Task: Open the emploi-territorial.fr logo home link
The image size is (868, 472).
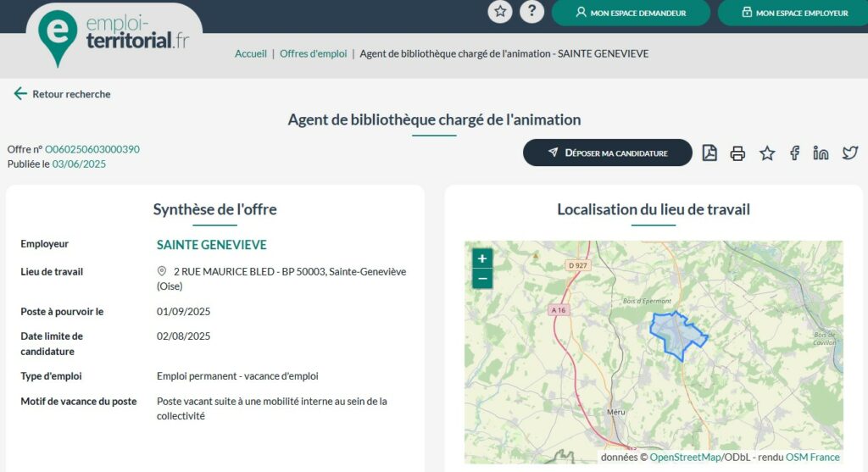Action: pos(114,39)
